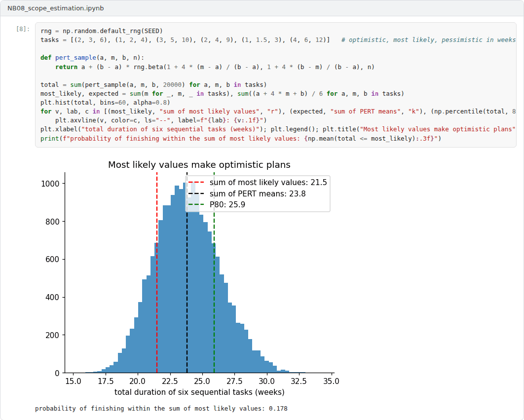Viewport: 524px width, 420px height.
Task: Click the y-axis tick label 600
Action: pyautogui.click(x=52, y=260)
